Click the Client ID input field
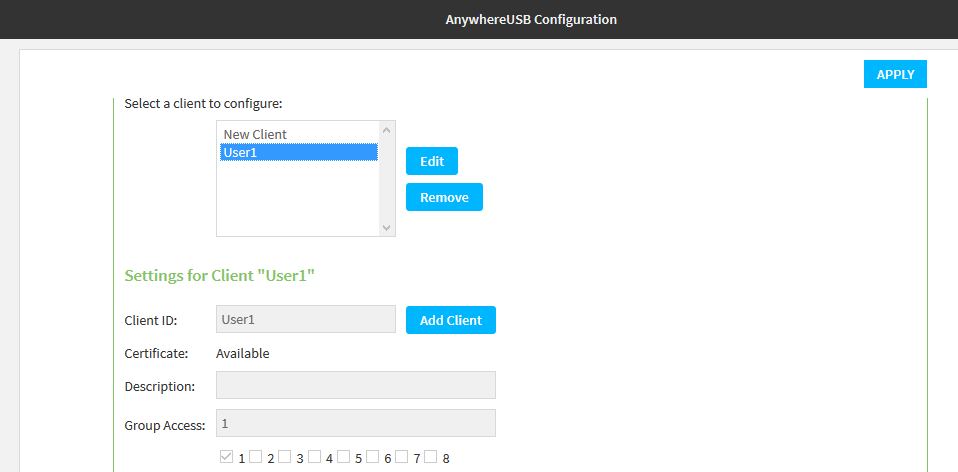The height and width of the screenshot is (472, 958). pyautogui.click(x=306, y=319)
